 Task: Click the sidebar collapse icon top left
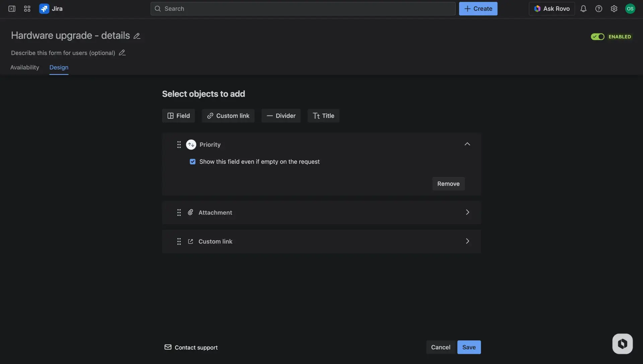pos(11,9)
